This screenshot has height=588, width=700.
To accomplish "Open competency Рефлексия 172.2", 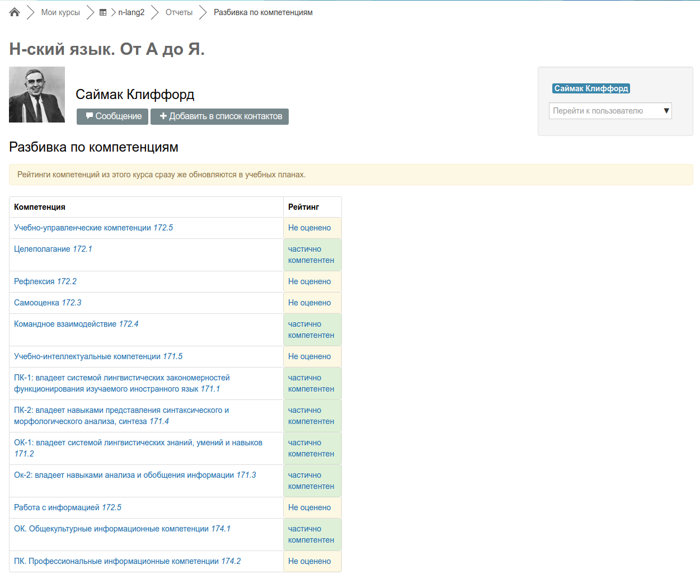I will (45, 281).
